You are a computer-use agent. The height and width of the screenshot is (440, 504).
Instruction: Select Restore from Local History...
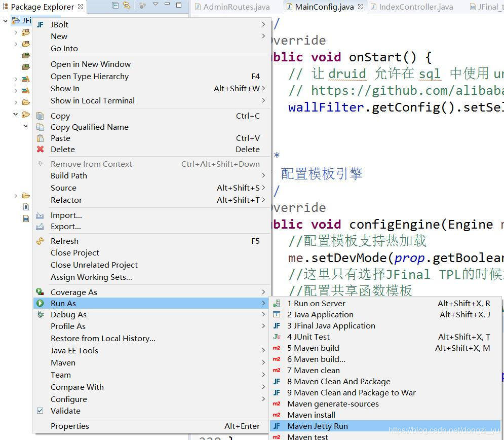[152, 339]
